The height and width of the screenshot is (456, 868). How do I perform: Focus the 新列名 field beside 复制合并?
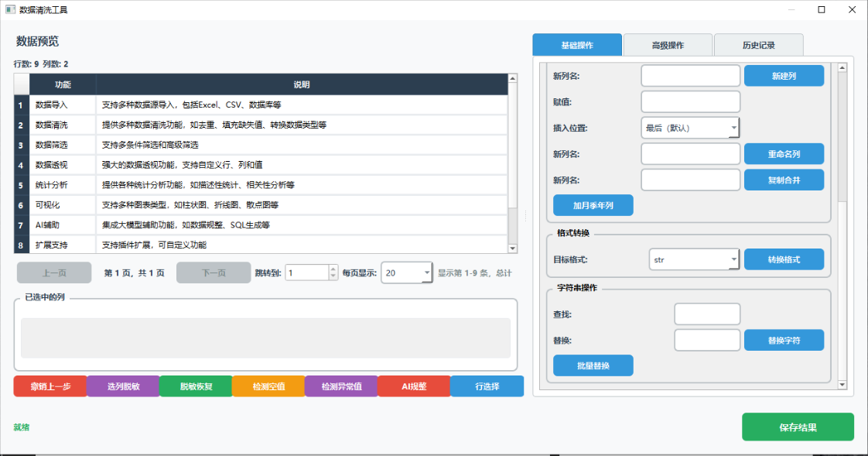click(x=690, y=180)
